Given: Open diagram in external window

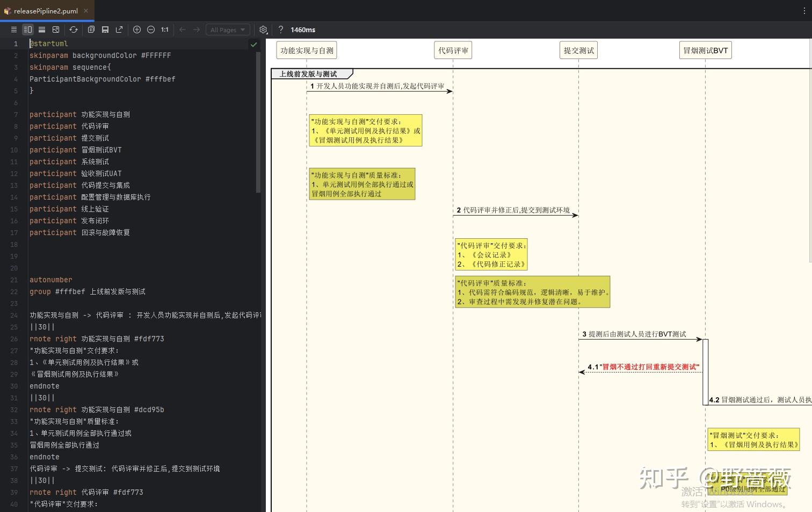Looking at the screenshot, I should (119, 30).
